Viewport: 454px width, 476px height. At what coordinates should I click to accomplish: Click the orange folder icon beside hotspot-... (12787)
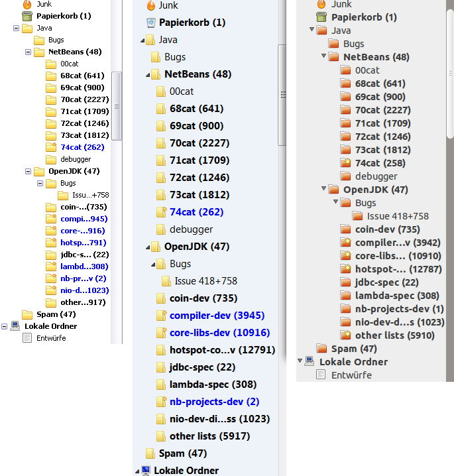[345, 268]
